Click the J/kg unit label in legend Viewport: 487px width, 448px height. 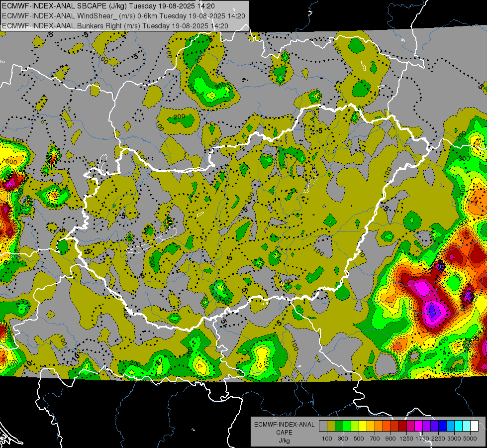[284, 441]
